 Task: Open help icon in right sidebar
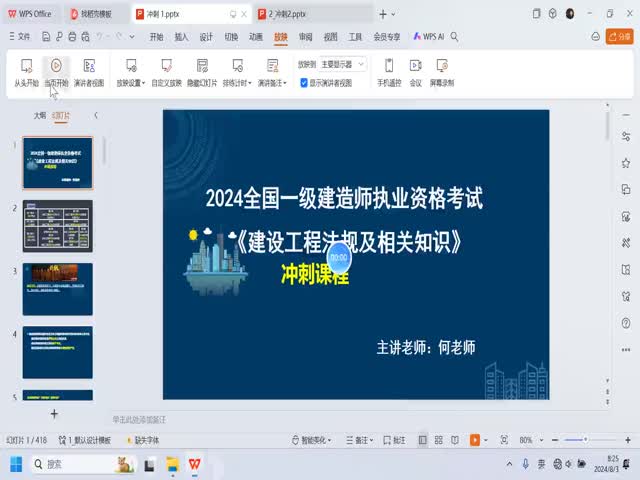pyautogui.click(x=626, y=323)
